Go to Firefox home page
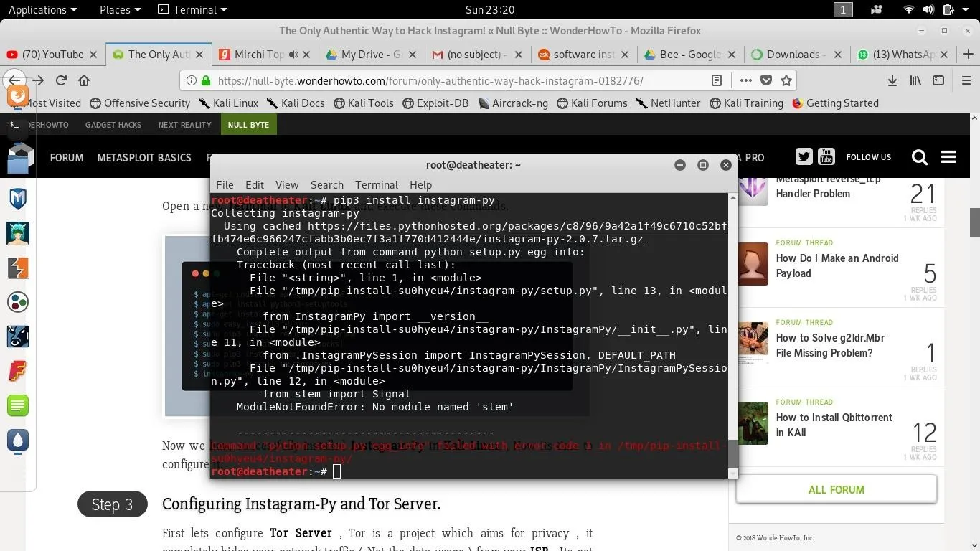 coord(84,80)
